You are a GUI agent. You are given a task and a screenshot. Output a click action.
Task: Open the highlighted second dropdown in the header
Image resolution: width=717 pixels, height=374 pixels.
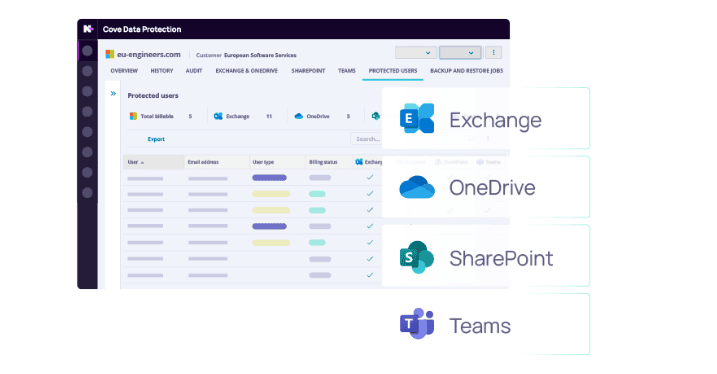point(460,53)
